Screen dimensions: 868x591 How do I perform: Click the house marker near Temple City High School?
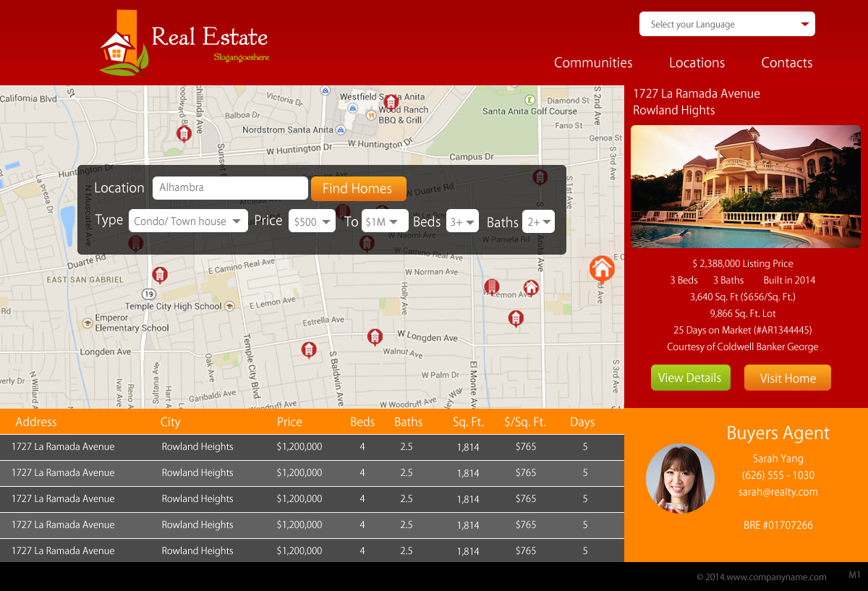(x=160, y=274)
